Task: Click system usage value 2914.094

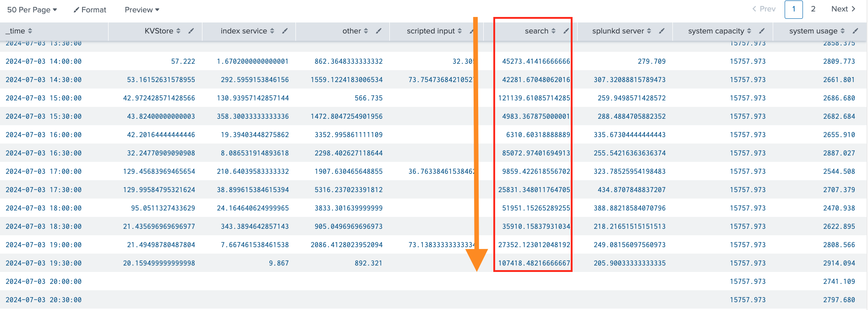Action: (839, 263)
